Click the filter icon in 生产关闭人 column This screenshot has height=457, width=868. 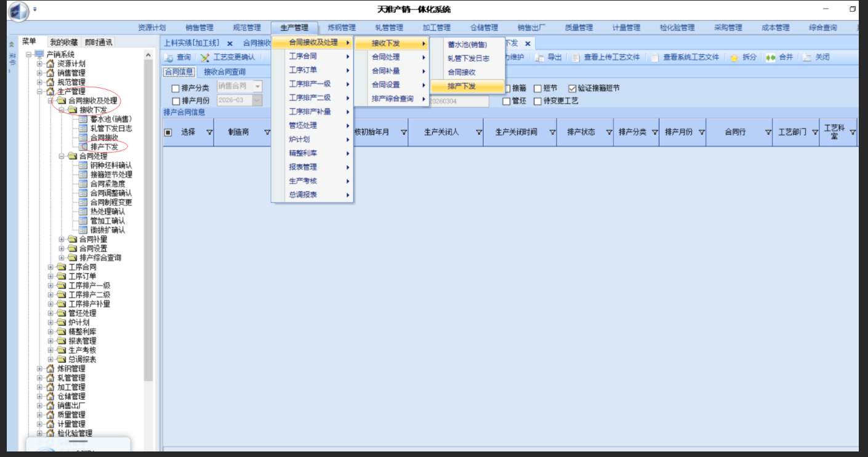(479, 132)
